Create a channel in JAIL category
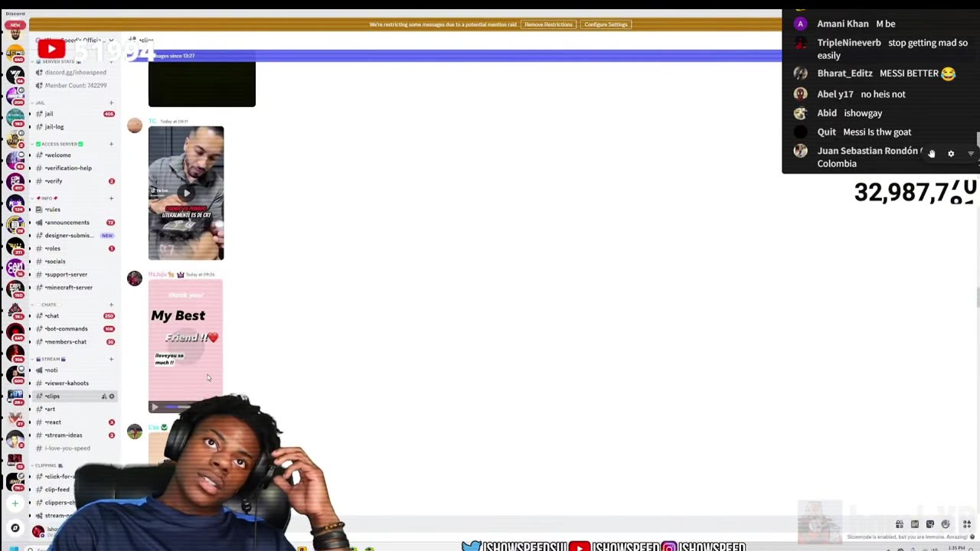Screen dimensions: 980x551 (x=111, y=103)
